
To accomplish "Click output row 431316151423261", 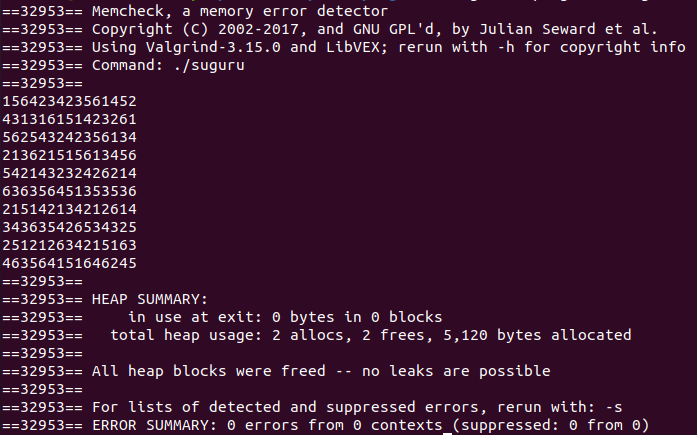I will [69, 120].
